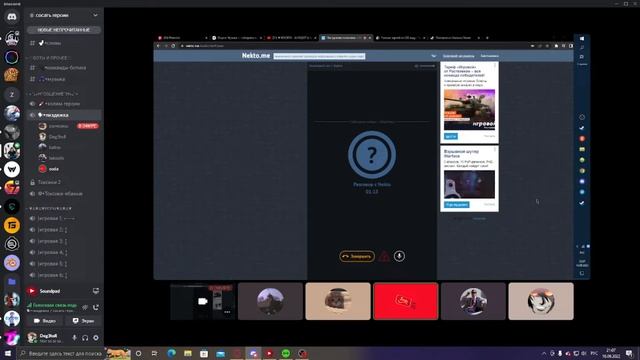Open Spotify from taskbar

(x=286, y=353)
